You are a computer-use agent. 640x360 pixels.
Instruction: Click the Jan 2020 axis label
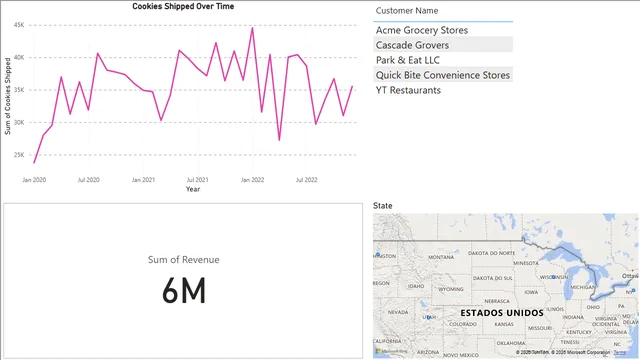pos(34,180)
